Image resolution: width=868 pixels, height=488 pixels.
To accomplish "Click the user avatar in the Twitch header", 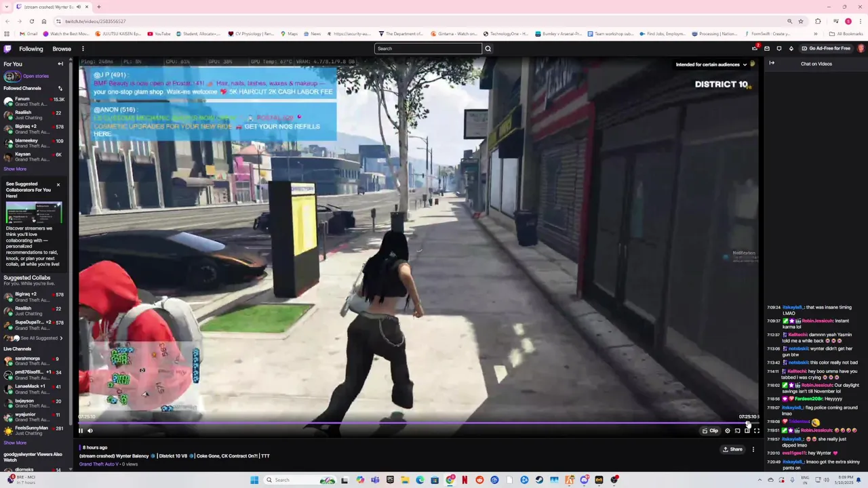I will pos(861,49).
